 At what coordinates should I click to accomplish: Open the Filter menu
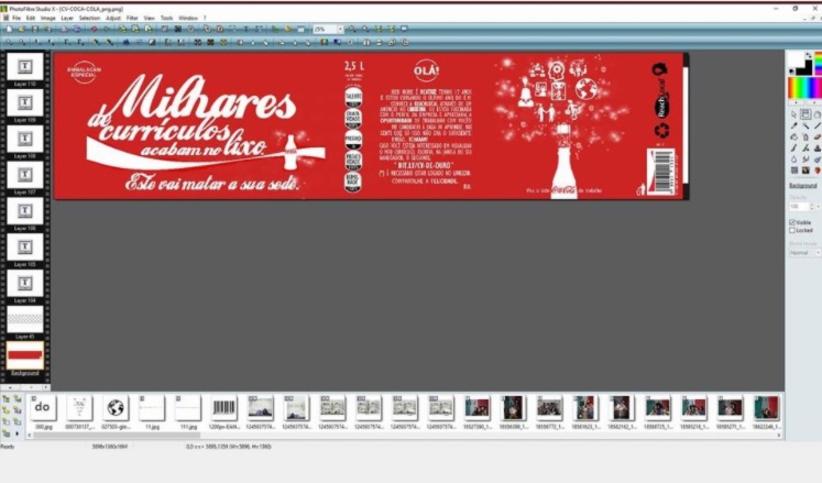pyautogui.click(x=132, y=18)
